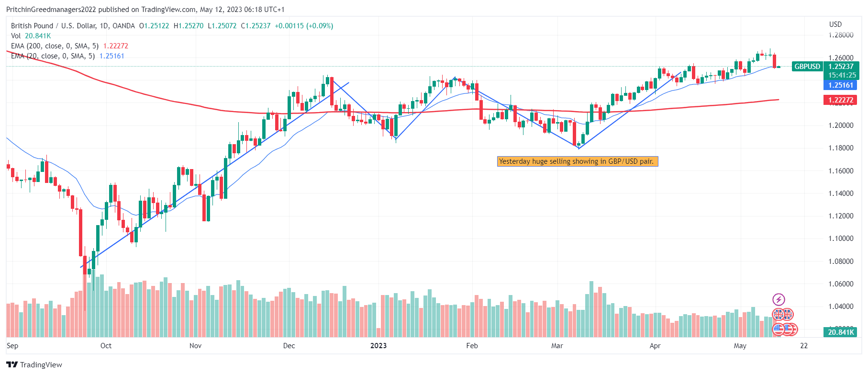This screenshot has height=375, width=868.
Task: Click the Mar label on time axis
Action: (x=557, y=346)
